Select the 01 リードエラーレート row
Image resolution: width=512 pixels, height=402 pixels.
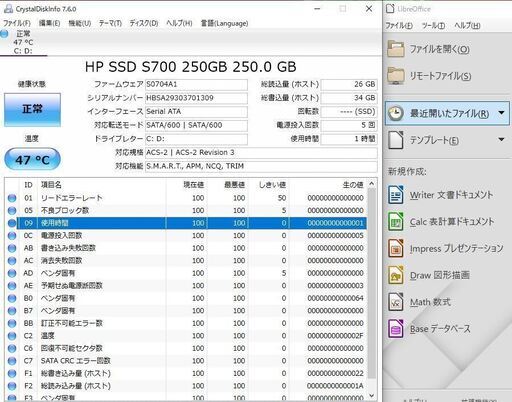pos(187,198)
